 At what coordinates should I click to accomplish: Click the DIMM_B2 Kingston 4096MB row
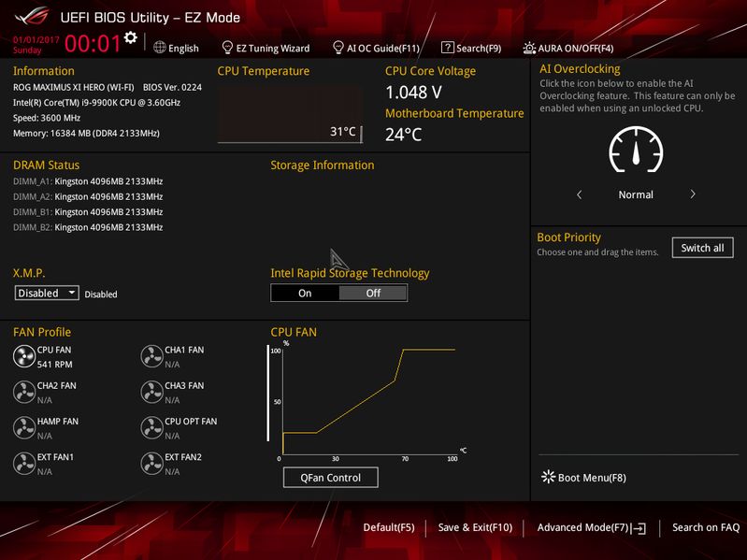(88, 227)
